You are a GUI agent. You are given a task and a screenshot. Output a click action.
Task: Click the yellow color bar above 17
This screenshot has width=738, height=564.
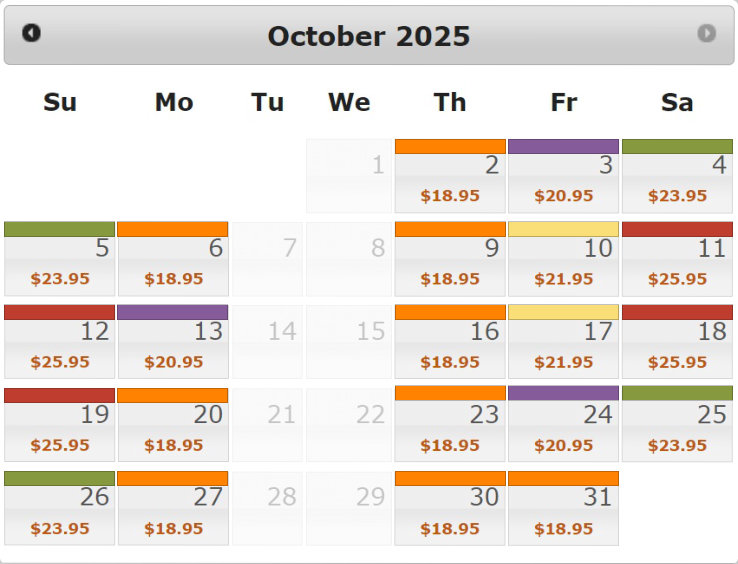tap(563, 312)
